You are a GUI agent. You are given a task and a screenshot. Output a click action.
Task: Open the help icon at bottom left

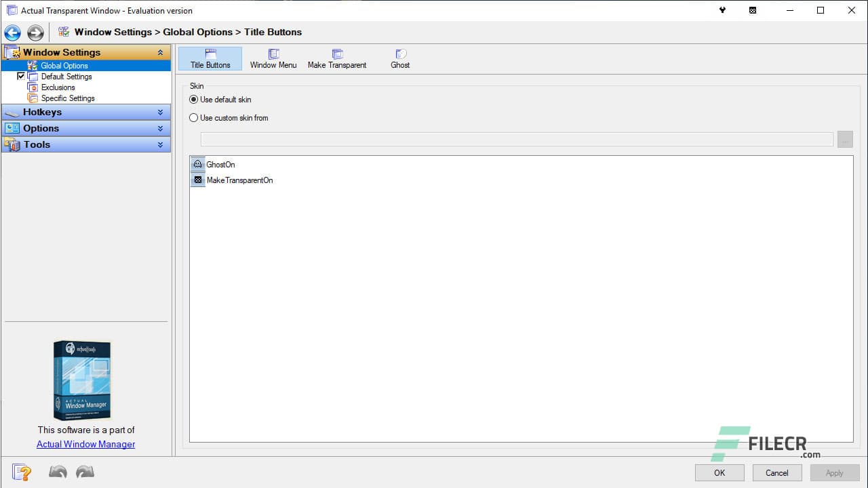pos(22,472)
